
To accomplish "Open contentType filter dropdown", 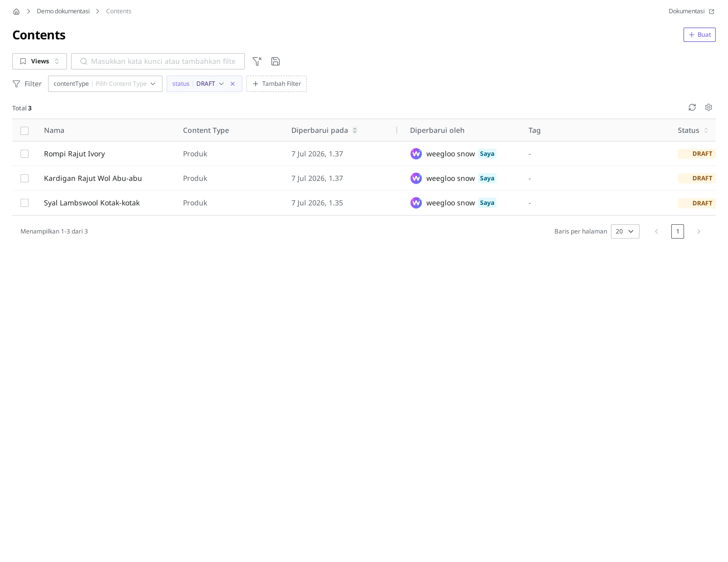I will click(105, 84).
